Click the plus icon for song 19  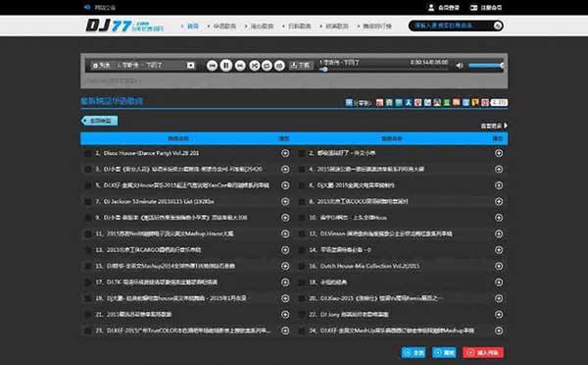click(285, 298)
